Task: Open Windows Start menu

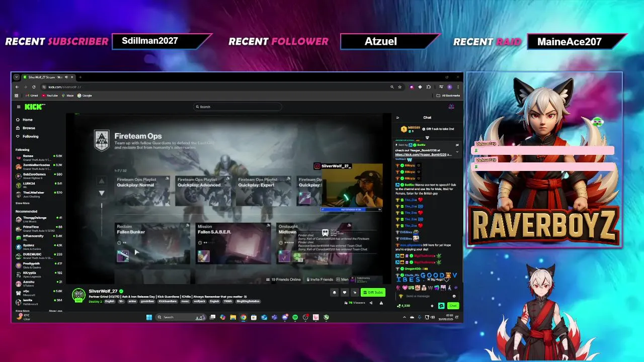Action: tap(149, 317)
